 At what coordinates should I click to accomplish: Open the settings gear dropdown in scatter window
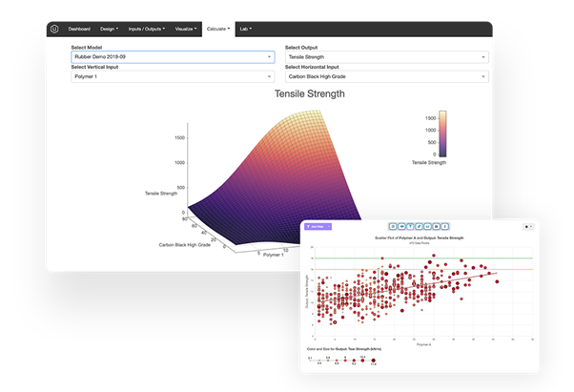click(528, 227)
